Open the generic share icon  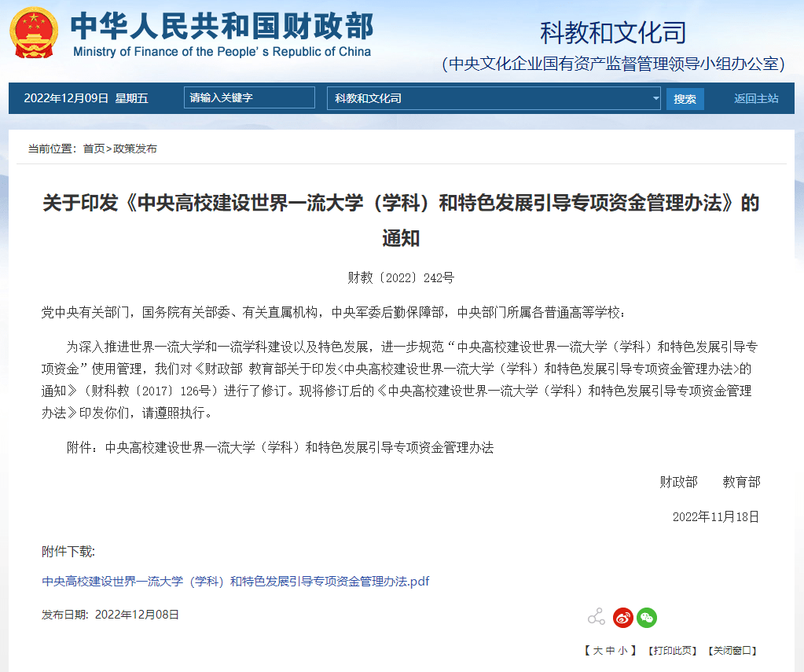(x=597, y=617)
